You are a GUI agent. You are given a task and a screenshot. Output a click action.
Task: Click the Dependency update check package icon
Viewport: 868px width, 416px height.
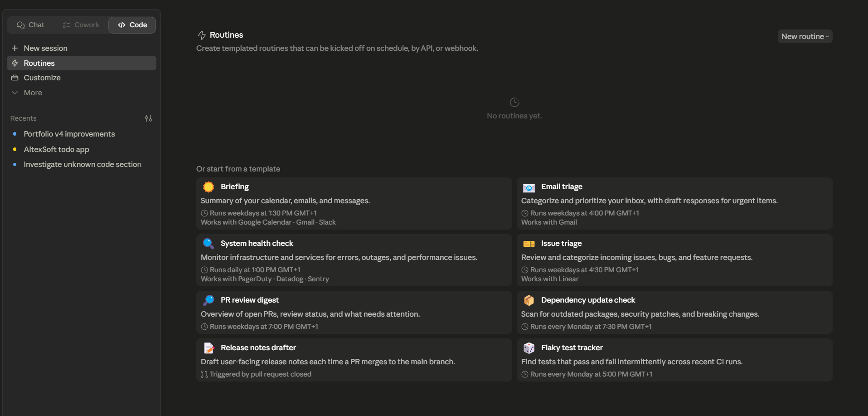click(529, 300)
